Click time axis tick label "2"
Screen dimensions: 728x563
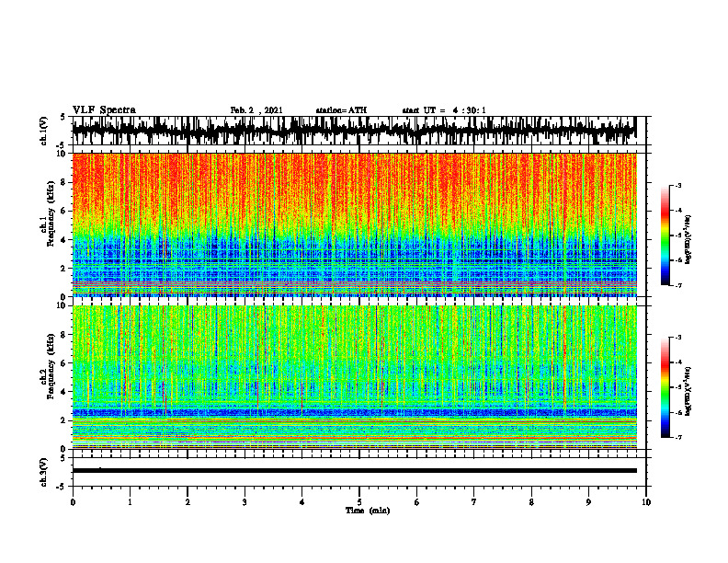(188, 502)
